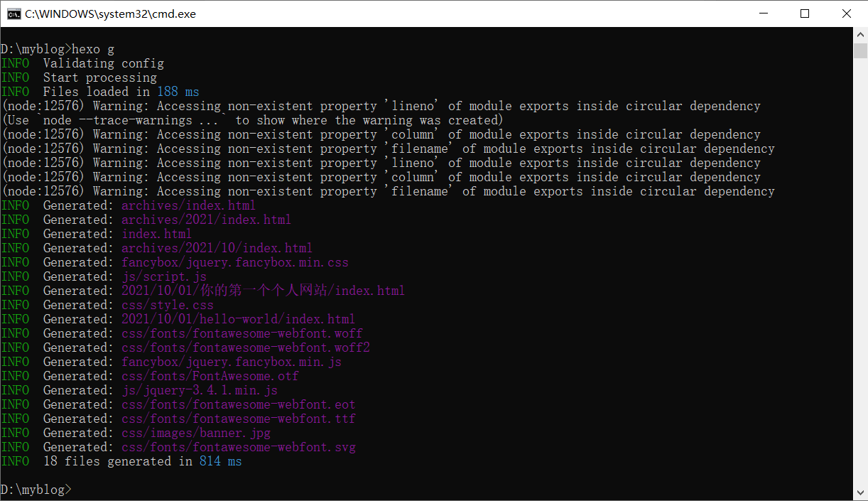Click the css/images/banner.jpg file path
Viewport: 868px width, 501px height.
coord(196,433)
